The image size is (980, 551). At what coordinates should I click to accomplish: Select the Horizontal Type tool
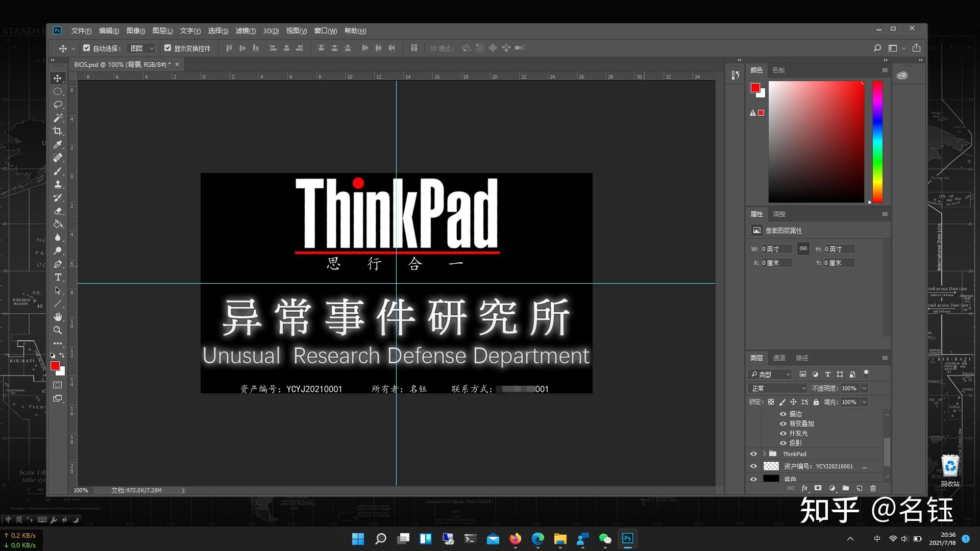coord(58,277)
